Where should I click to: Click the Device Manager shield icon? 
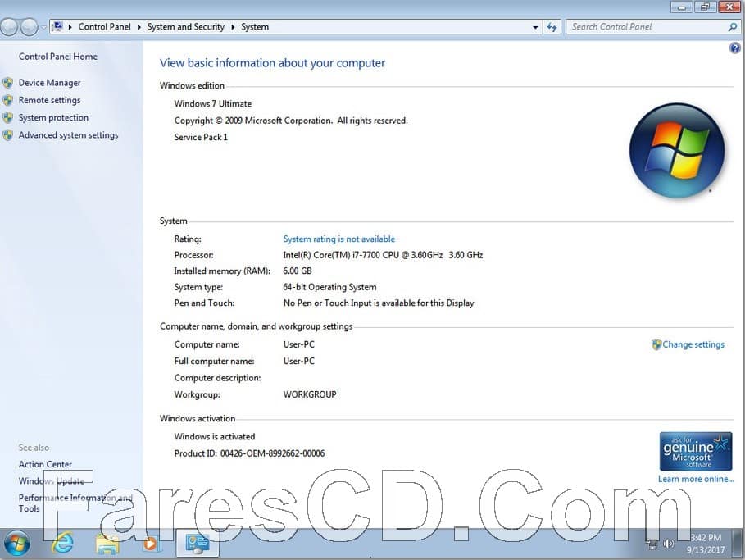8,83
